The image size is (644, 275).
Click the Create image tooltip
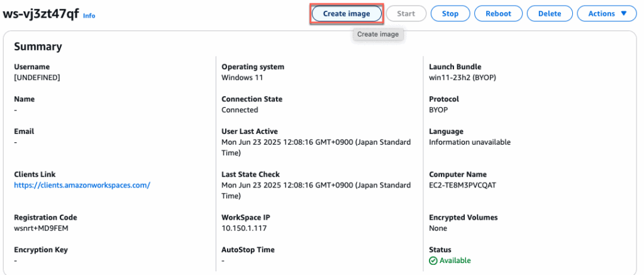pos(377,35)
